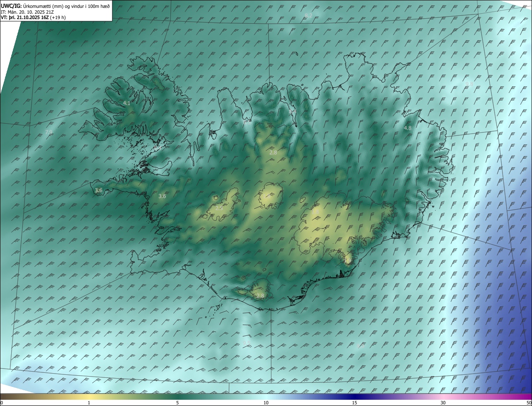This screenshot has height=406, width=532.
Task: Click the 2.8 value on the south coast glacier
Action: click(260, 296)
